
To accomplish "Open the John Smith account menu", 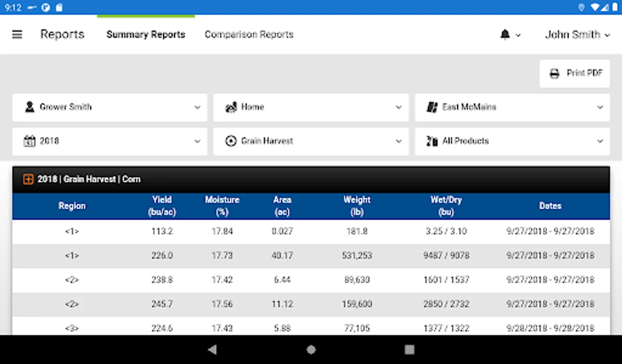I will point(577,35).
